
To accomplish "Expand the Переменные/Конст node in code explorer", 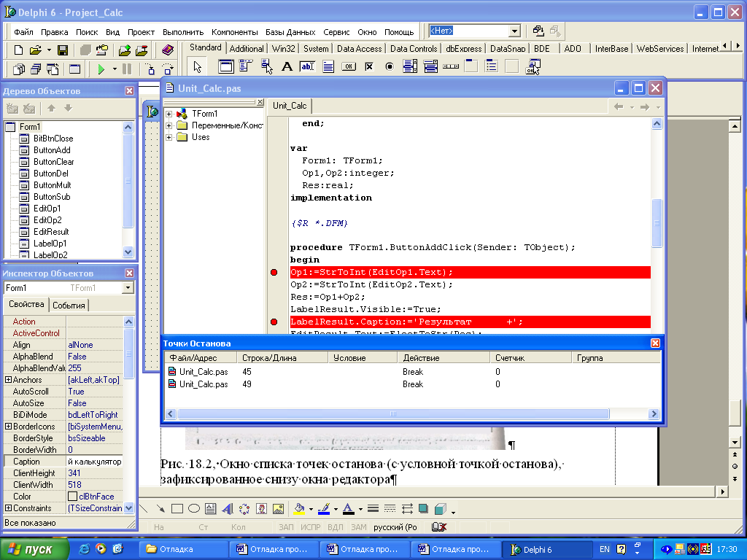I will tap(169, 125).
